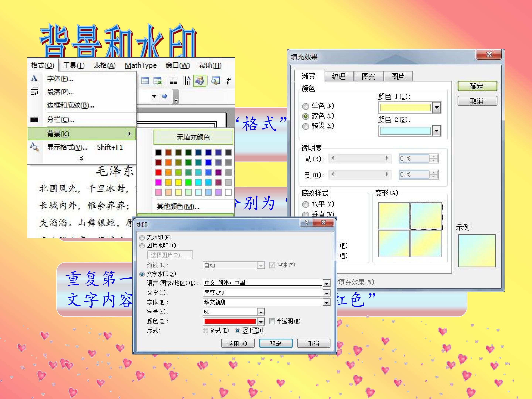Open the 字号(S) dropdown showing 60
Image resolution: width=532 pixels, height=399 pixels.
[261, 312]
